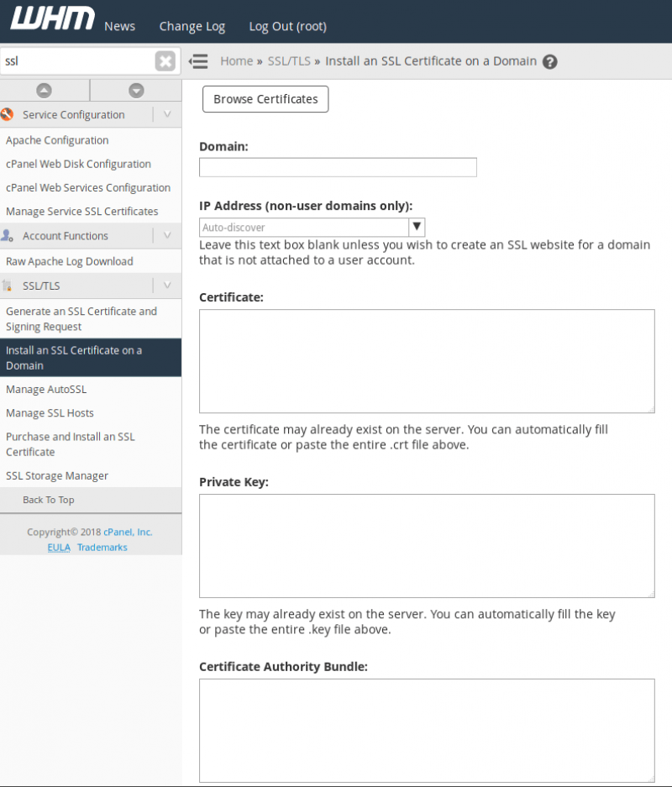Click into the Domain text field

(338, 167)
